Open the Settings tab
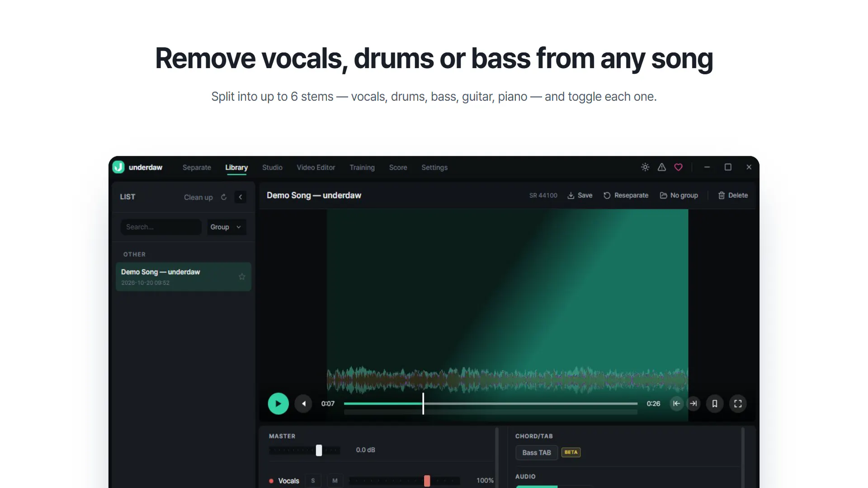Viewport: 868px width, 488px height. tap(434, 167)
